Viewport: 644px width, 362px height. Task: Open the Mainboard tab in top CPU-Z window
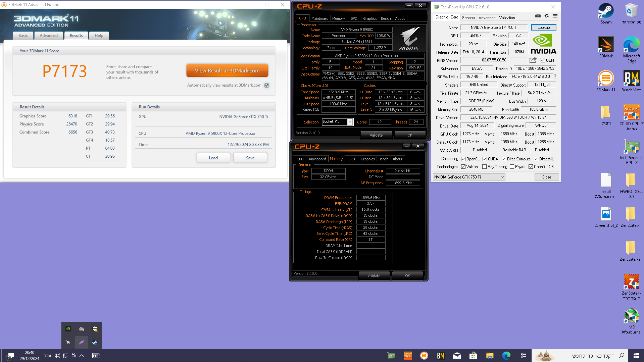(320, 18)
